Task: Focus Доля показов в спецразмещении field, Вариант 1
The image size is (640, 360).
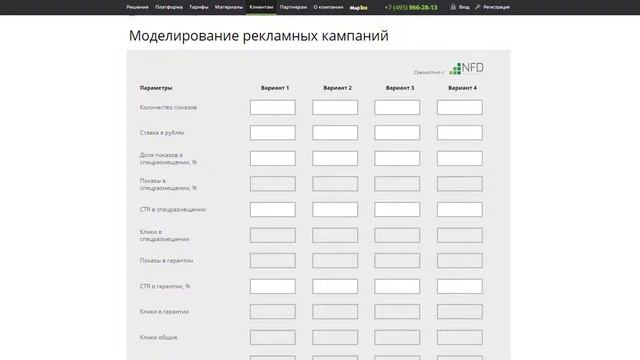Action: 273,158
